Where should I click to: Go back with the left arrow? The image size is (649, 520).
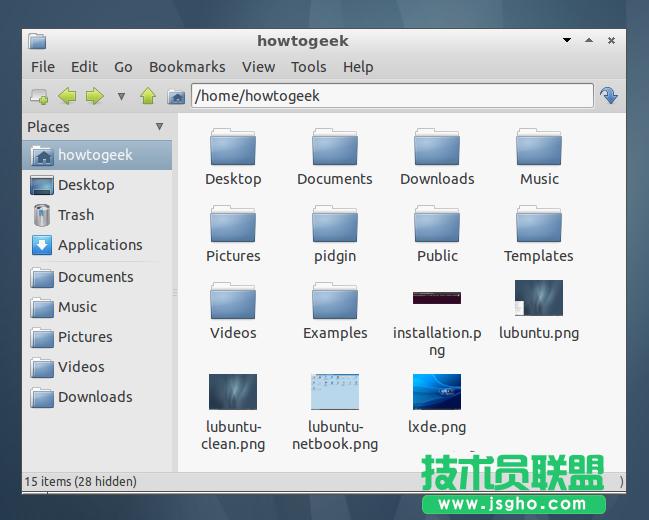[67, 96]
